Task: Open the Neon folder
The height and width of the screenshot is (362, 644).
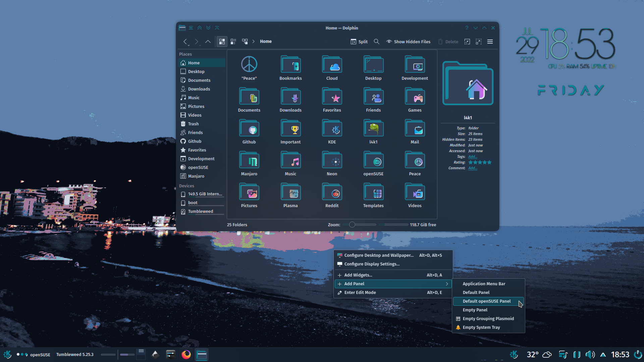Action: point(332,164)
